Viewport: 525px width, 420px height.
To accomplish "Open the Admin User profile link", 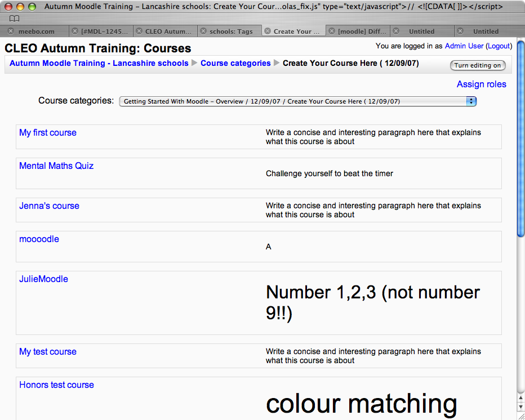I will 464,46.
